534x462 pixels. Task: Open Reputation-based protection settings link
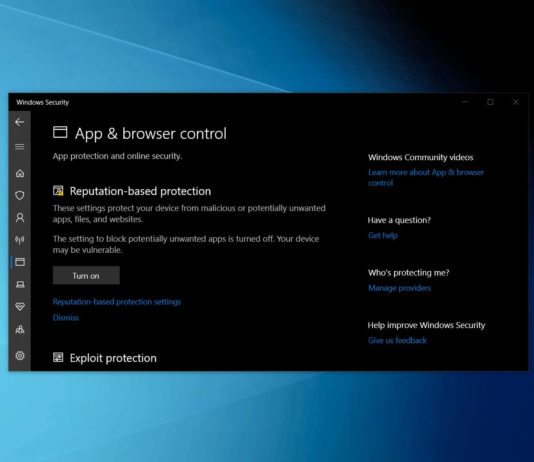point(117,302)
